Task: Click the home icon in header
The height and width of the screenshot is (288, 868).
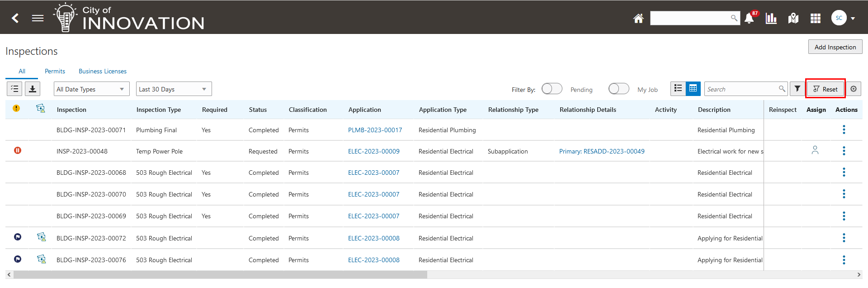Action: click(x=638, y=18)
